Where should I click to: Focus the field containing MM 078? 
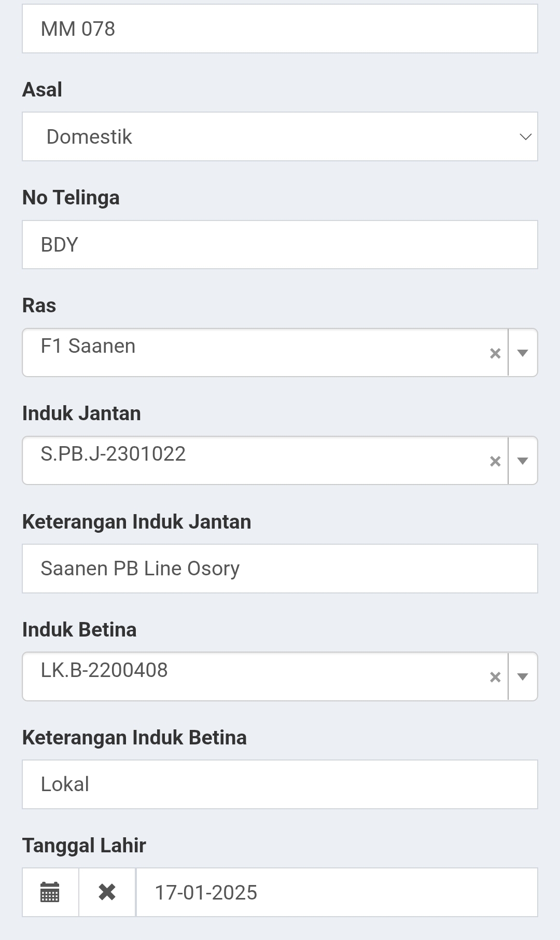[280, 29]
